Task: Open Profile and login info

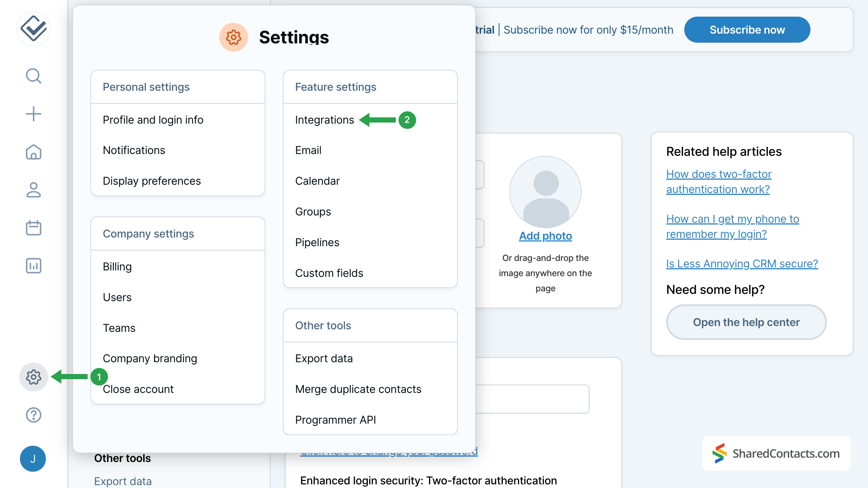Action: point(153,120)
